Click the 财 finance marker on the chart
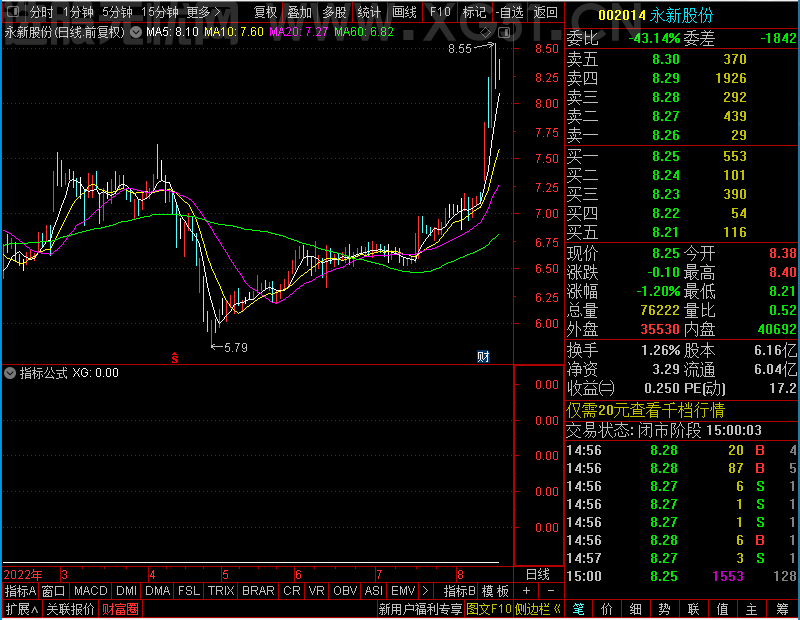 [x=483, y=357]
